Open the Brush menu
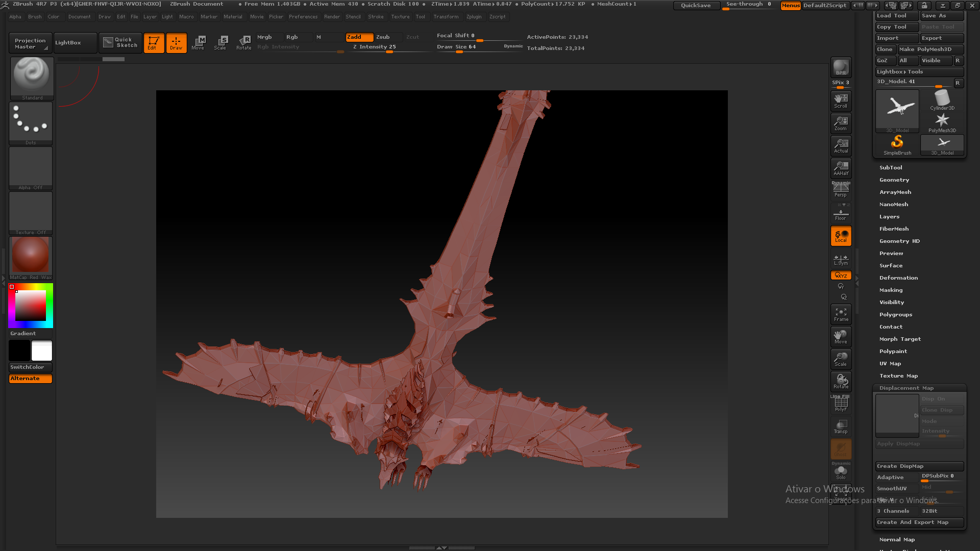 tap(35, 17)
